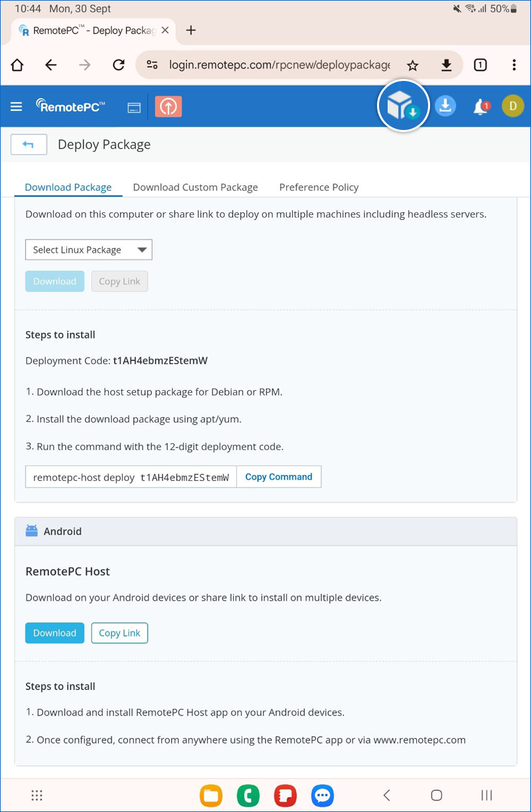Open the notifications bell

pos(480,106)
